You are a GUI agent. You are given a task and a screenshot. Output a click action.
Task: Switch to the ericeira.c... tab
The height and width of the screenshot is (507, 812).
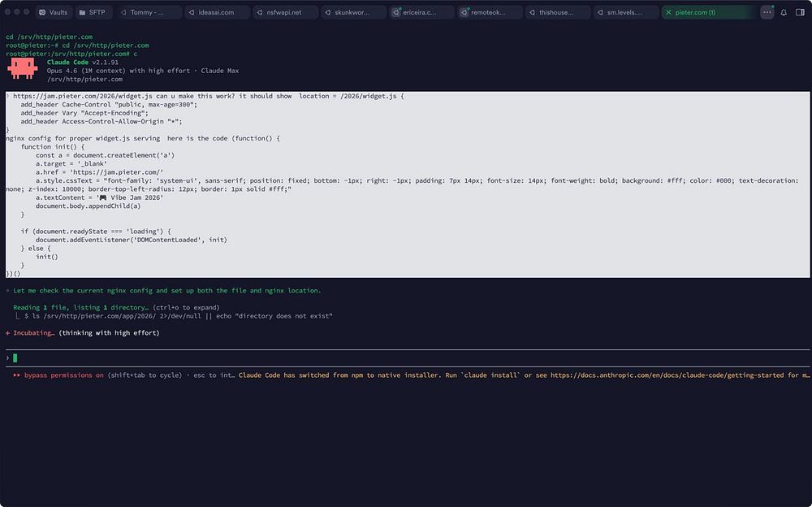click(421, 12)
